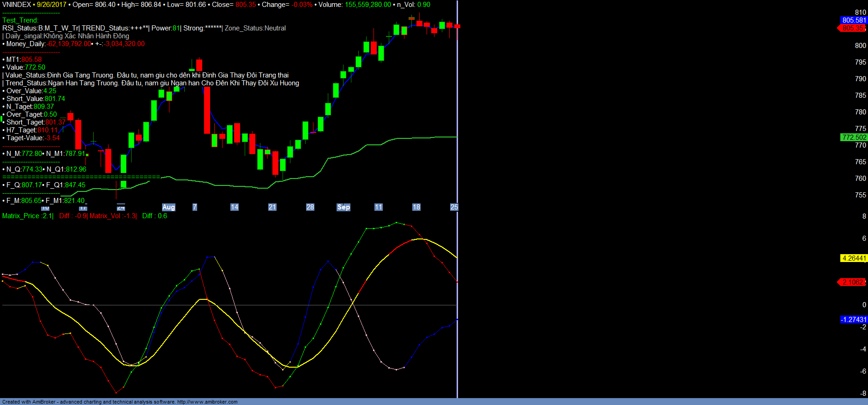The height and width of the screenshot is (405, 868).
Task: Click the Sep marker on the date axis
Action: point(344,207)
